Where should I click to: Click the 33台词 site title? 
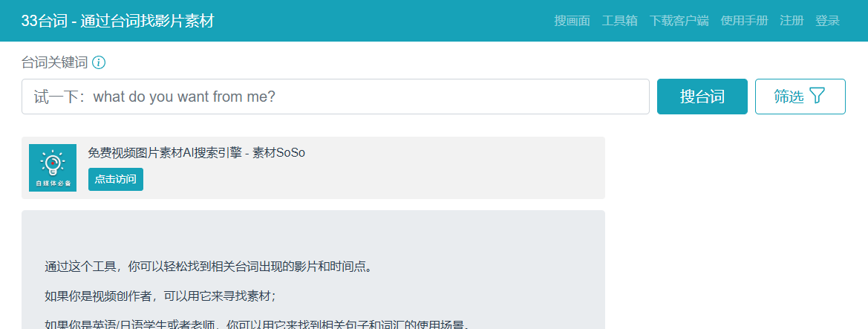117,21
